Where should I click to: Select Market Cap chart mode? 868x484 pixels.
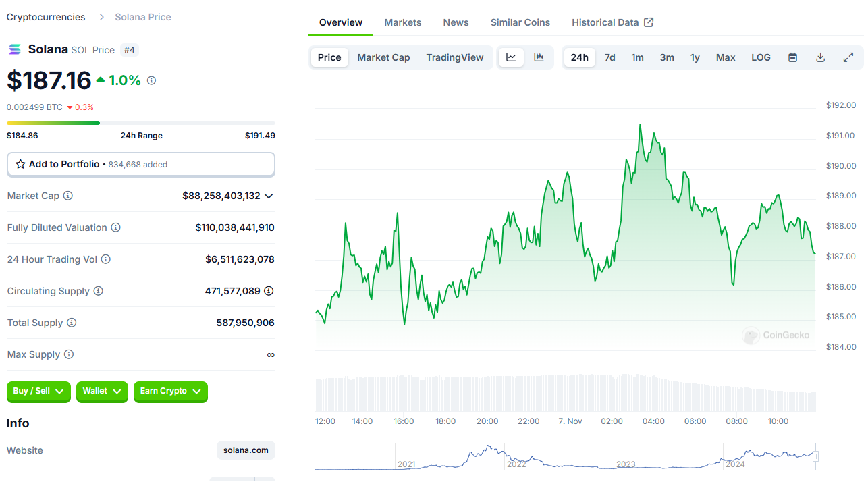(383, 57)
